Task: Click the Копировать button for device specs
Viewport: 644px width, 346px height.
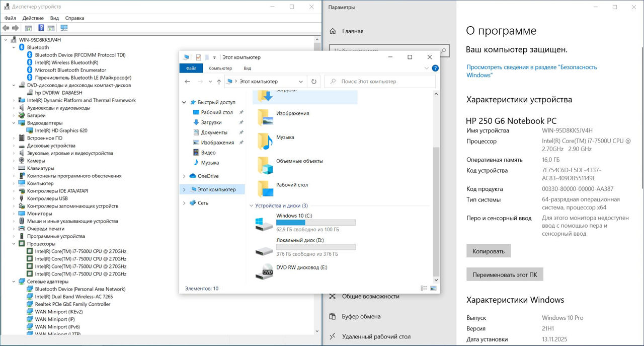Action: [489, 251]
